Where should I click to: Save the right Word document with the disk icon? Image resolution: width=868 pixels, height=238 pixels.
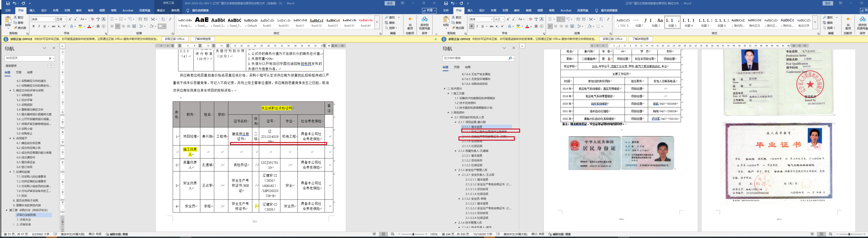coord(446,3)
